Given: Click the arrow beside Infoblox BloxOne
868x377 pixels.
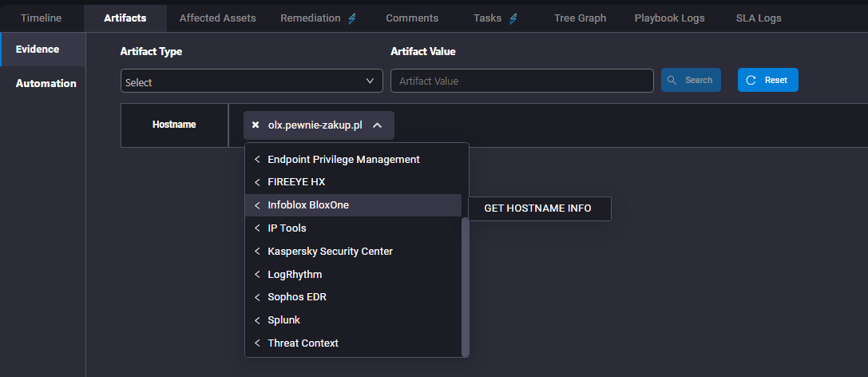Looking at the screenshot, I should pyautogui.click(x=257, y=205).
